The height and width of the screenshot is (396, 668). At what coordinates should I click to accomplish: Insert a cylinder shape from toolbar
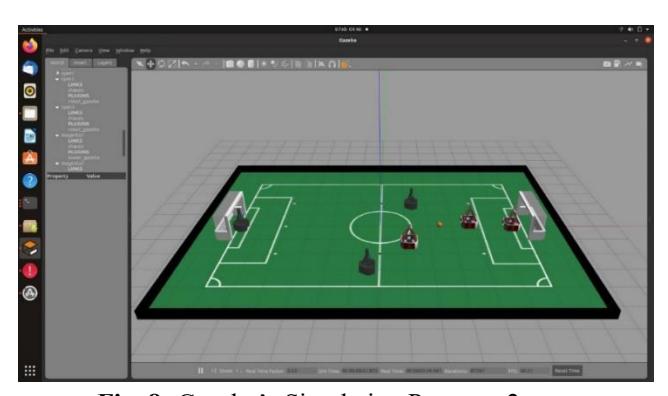click(251, 64)
